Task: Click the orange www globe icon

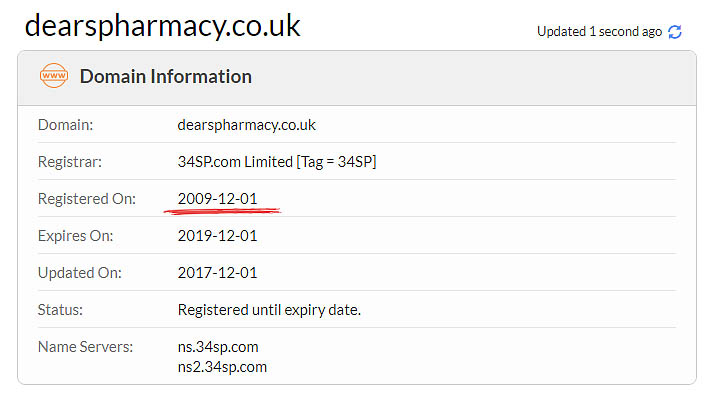Action: (54, 76)
